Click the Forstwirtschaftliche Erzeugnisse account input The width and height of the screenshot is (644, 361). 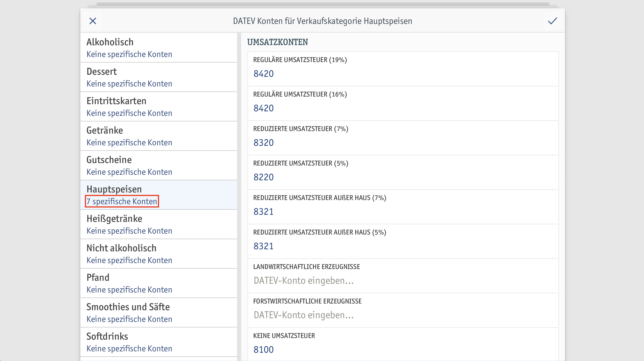[x=403, y=311]
